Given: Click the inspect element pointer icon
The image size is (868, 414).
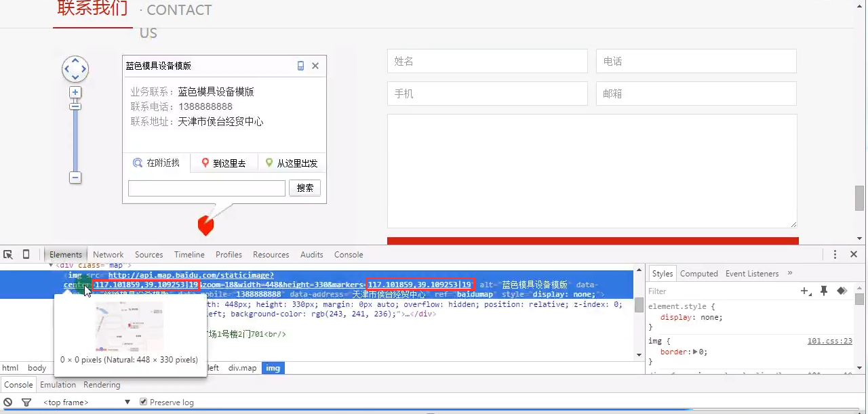Looking at the screenshot, I should 8,255.
